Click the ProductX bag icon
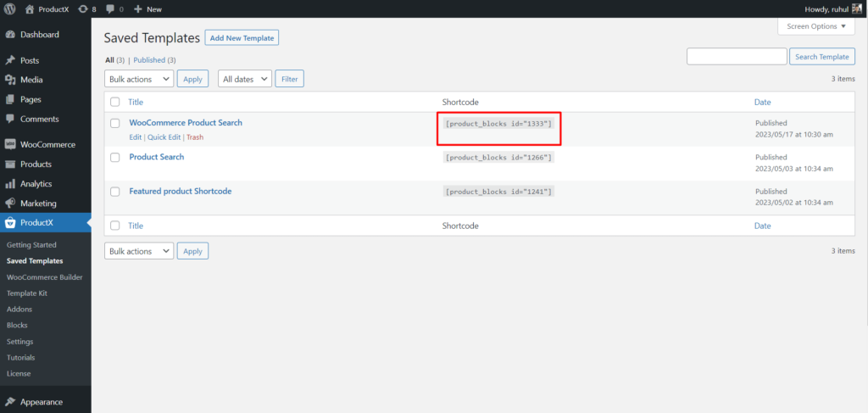Screen dimensions: 868x413 click(10, 223)
